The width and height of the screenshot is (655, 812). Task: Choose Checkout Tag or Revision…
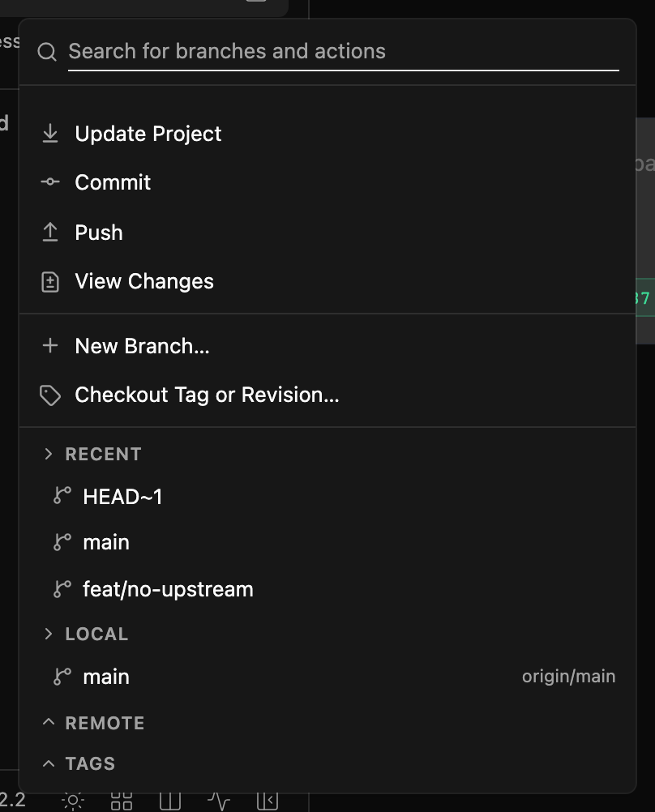(327, 395)
